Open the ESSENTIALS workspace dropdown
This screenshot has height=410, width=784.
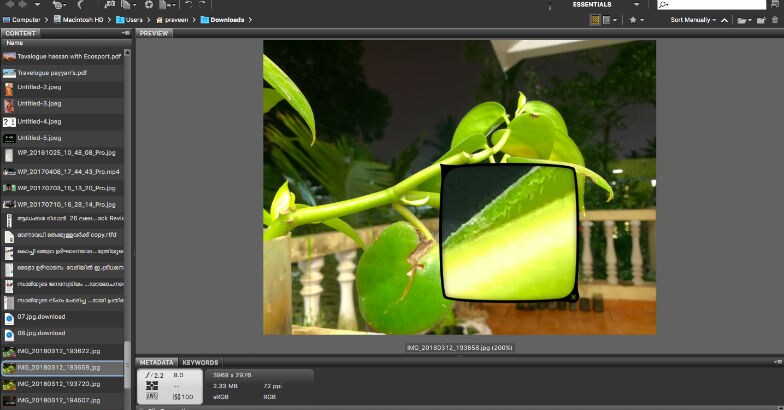636,4
